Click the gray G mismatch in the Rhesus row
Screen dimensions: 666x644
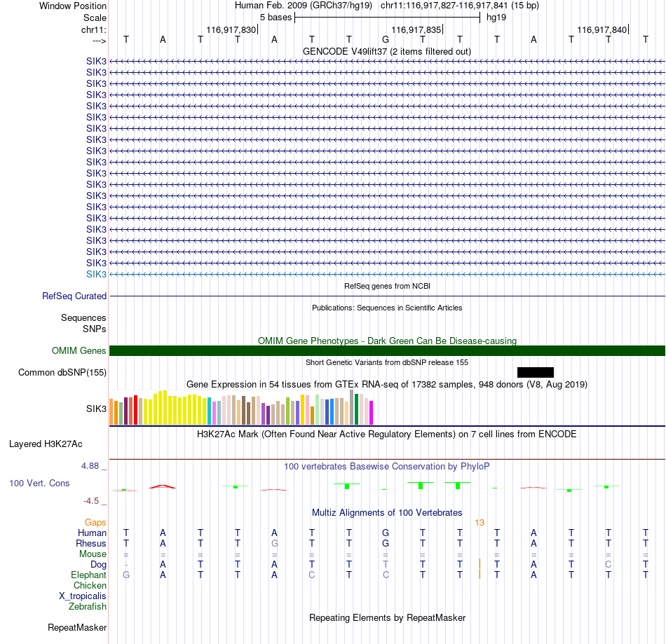tap(274, 543)
